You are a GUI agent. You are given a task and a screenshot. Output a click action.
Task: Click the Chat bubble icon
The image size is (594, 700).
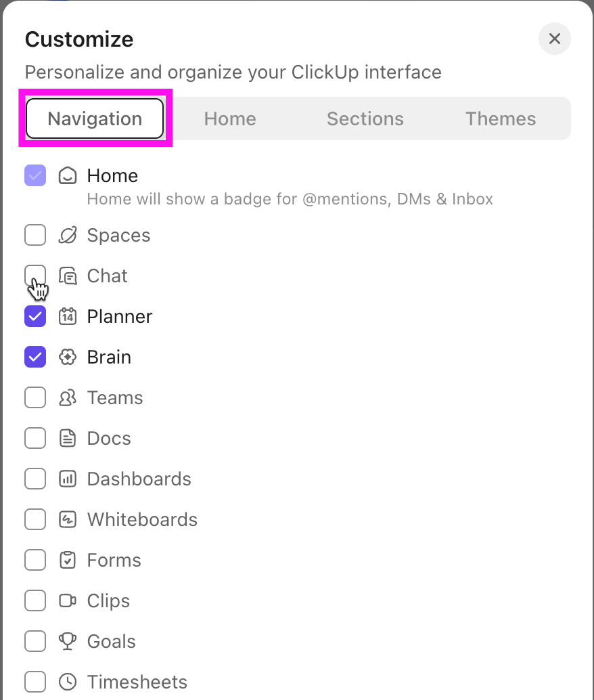pyautogui.click(x=68, y=276)
